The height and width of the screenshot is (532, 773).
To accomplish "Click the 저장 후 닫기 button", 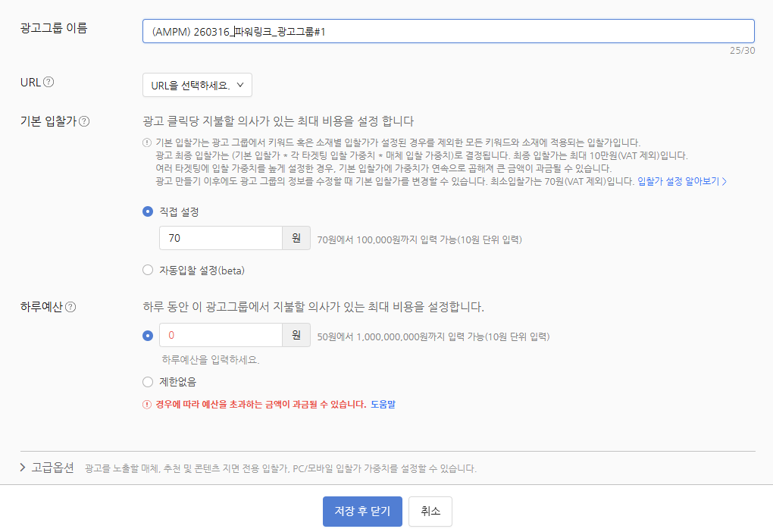I will pyautogui.click(x=362, y=512).
